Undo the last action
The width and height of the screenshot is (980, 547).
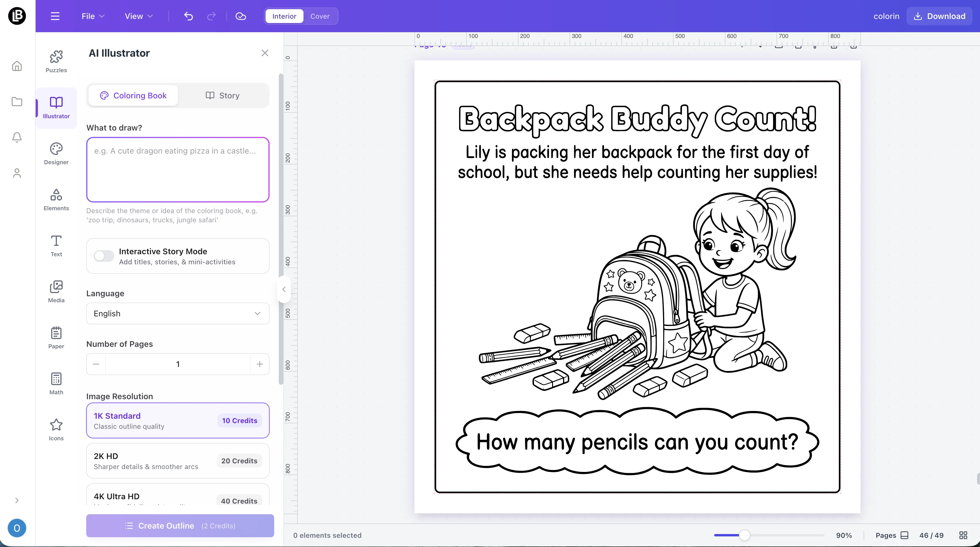[x=189, y=16]
